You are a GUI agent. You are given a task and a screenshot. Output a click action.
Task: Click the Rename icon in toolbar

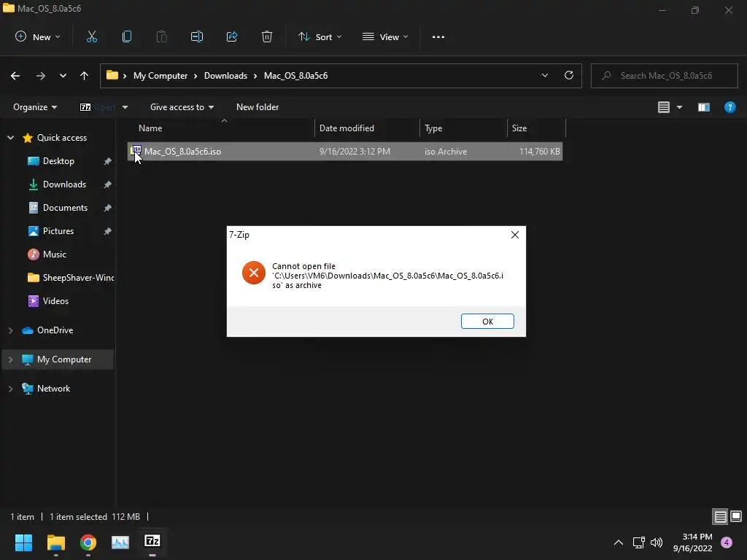(197, 36)
